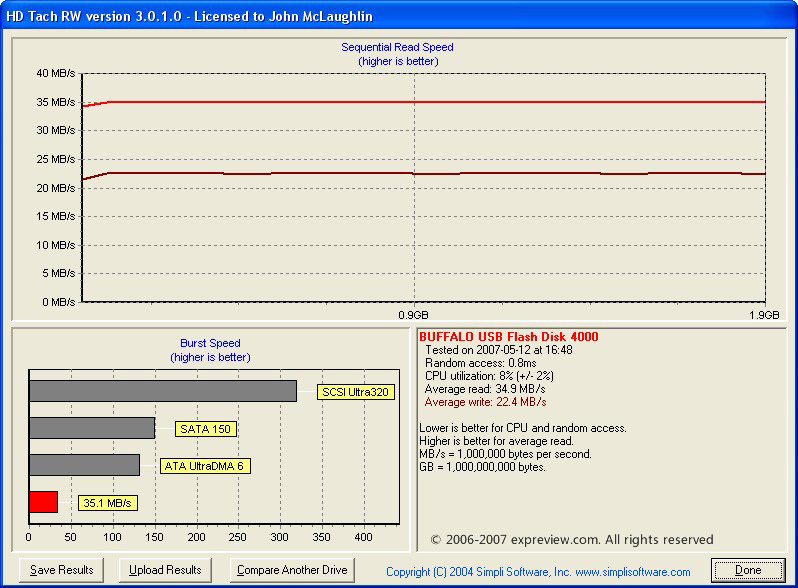
Task: Select the dark red write speed line
Action: (x=423, y=174)
